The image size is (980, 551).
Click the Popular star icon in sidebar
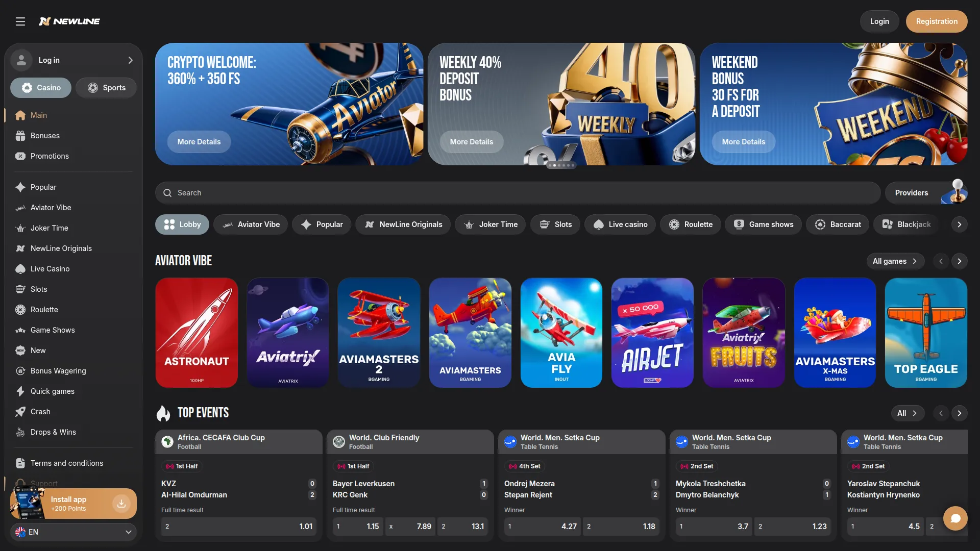[x=20, y=187]
